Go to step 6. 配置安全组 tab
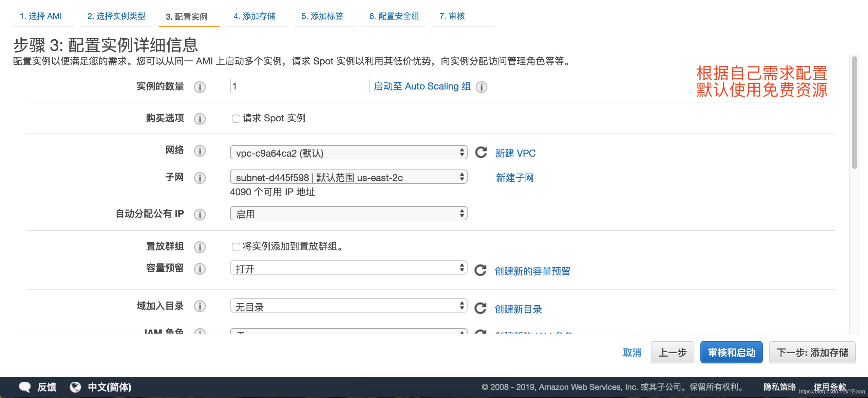This screenshot has height=398, width=868. click(394, 16)
